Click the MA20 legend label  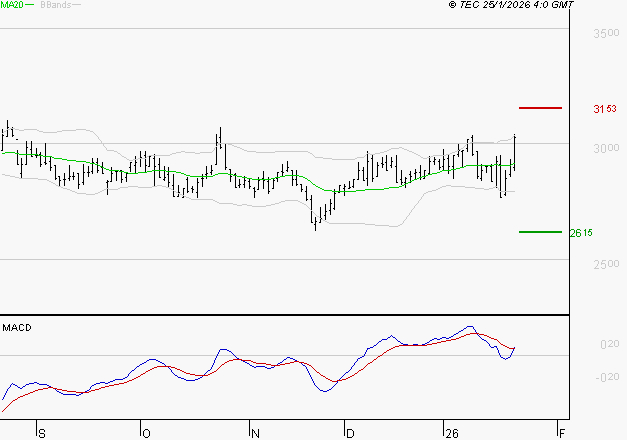12,5
